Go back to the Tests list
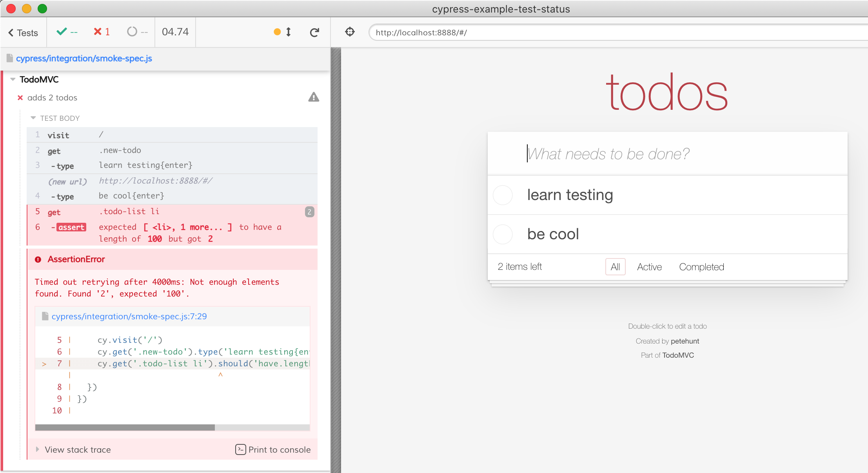Screen dimensions: 868x473 [24, 33]
